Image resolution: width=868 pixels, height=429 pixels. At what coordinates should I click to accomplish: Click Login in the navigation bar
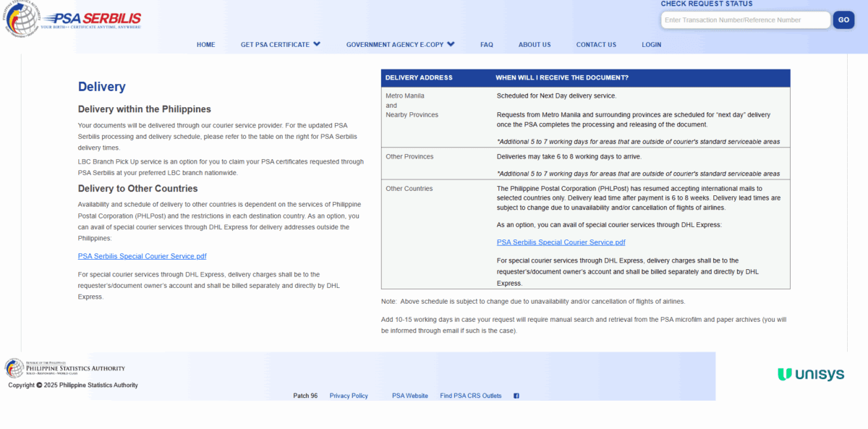pos(651,45)
